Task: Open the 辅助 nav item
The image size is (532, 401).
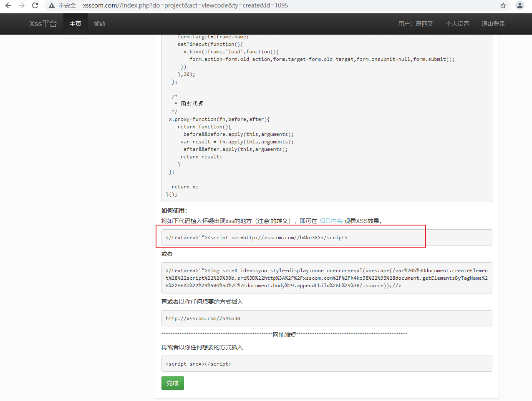Action: pyautogui.click(x=99, y=24)
